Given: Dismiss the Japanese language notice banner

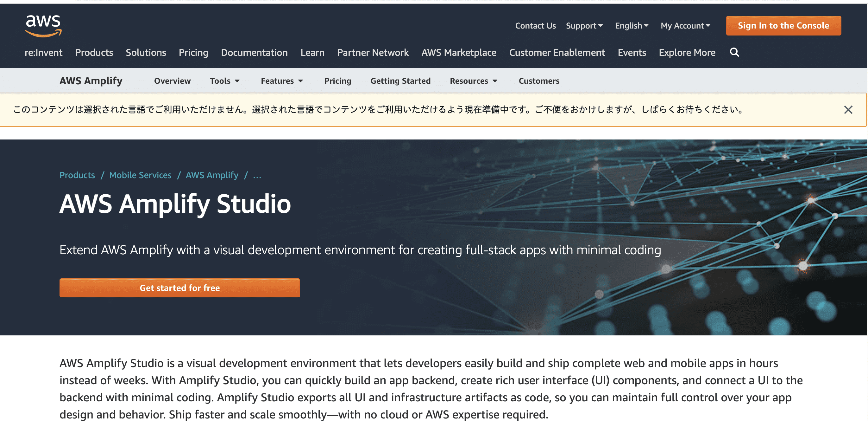Looking at the screenshot, I should pyautogui.click(x=848, y=110).
